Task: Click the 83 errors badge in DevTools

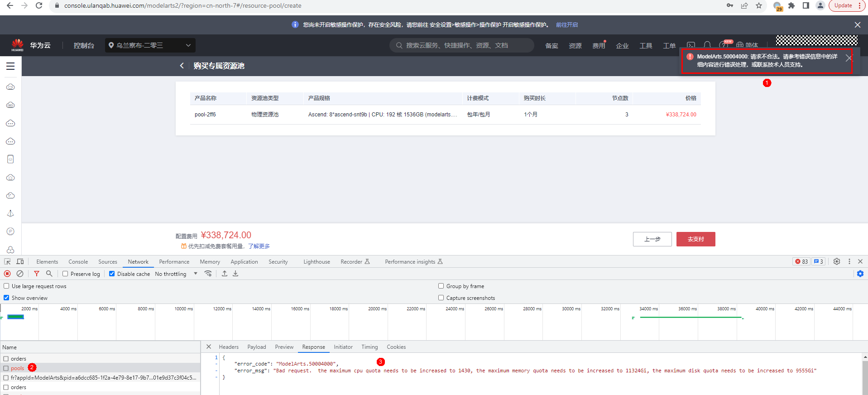Action: (x=801, y=261)
